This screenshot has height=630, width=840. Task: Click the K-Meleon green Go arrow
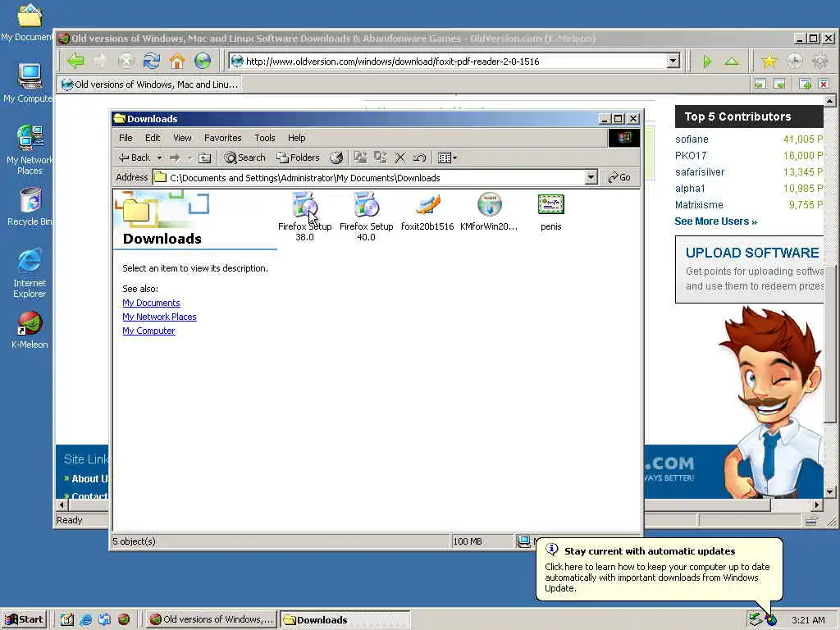(x=707, y=61)
